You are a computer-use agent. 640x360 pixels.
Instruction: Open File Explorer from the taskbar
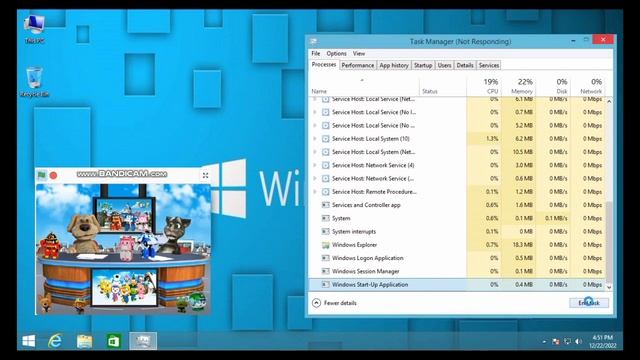[x=84, y=341]
